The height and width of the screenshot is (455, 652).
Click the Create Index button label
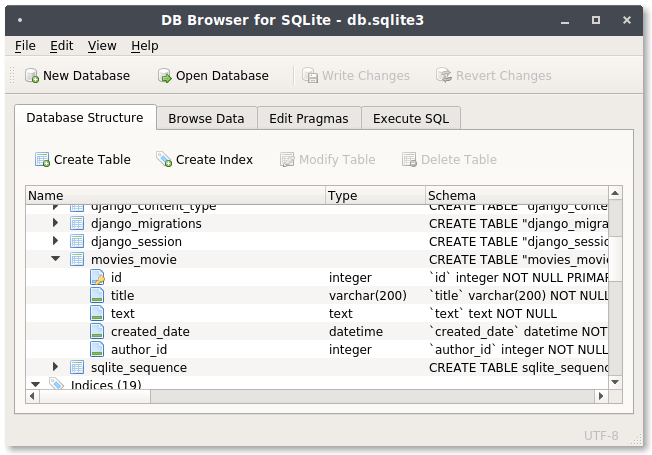coord(214,159)
